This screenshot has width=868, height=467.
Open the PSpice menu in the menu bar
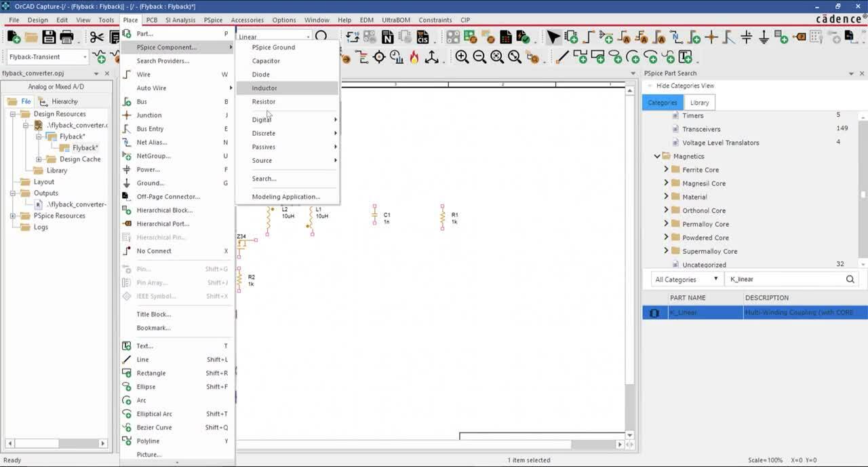coord(213,20)
